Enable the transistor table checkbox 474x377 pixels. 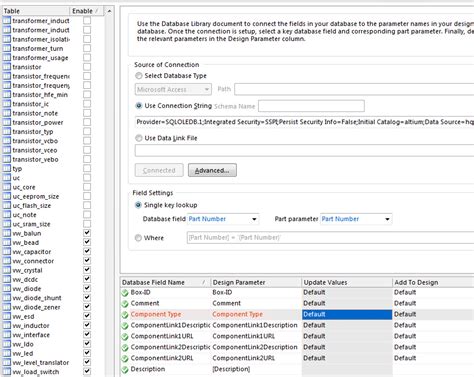pos(87,67)
